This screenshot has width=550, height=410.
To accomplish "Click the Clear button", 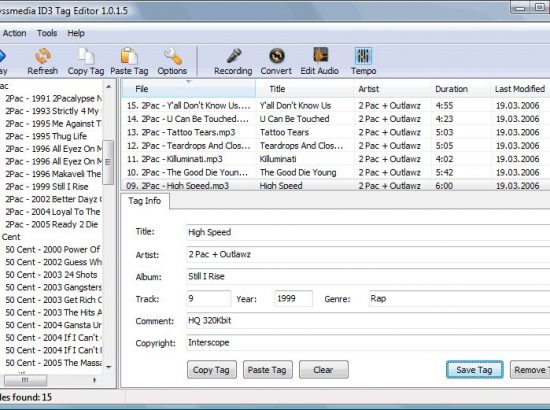I will point(323,370).
